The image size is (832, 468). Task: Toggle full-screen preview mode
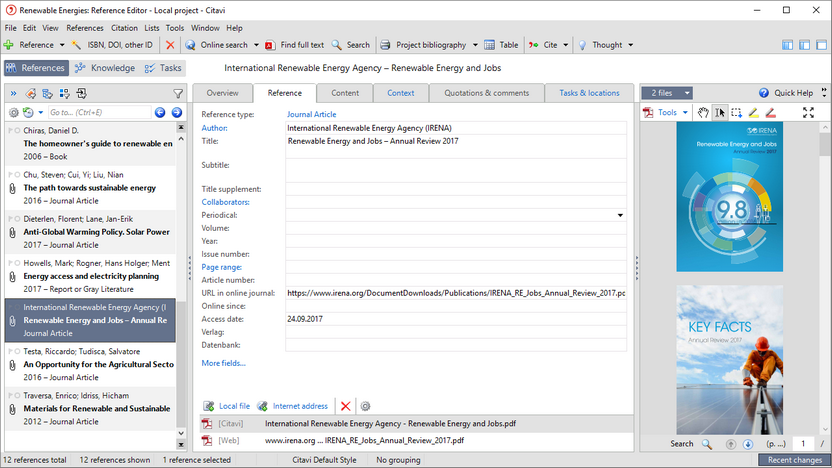(x=808, y=112)
